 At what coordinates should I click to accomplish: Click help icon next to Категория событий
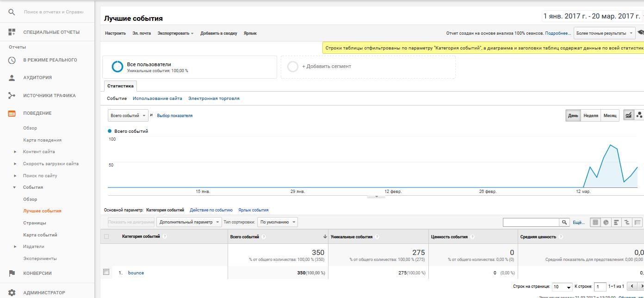click(x=165, y=236)
